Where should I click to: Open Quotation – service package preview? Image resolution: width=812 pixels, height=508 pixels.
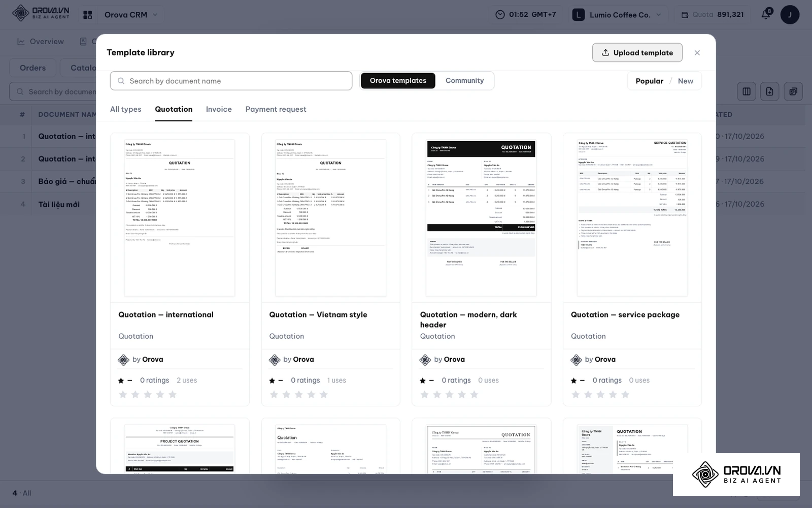tap(632, 218)
